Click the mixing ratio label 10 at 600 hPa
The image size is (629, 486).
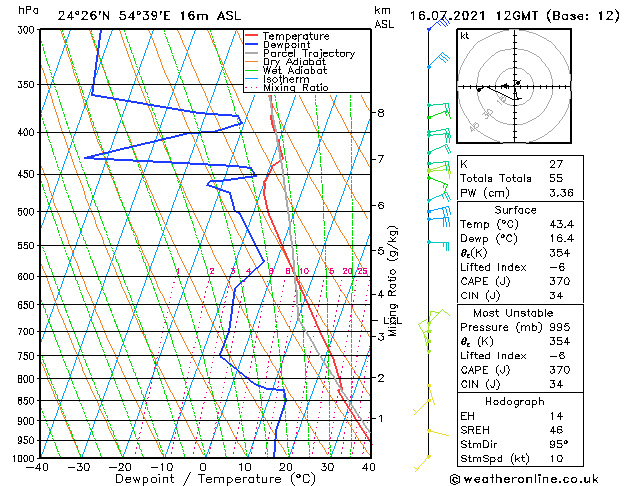point(304,271)
